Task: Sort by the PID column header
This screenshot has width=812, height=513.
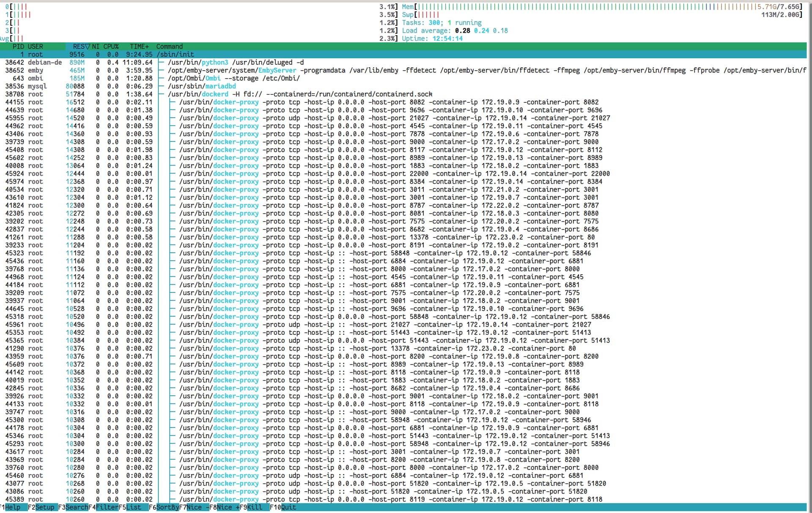Action: point(18,47)
